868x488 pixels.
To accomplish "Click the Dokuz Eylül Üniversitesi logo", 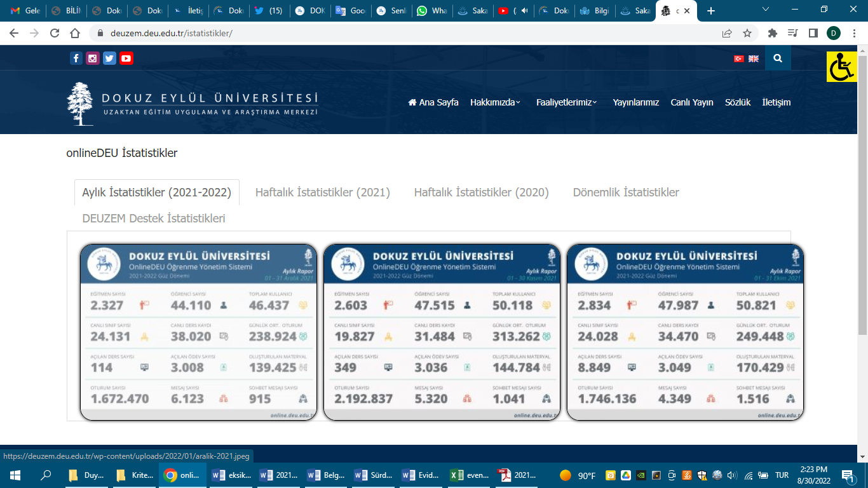I will (x=191, y=102).
